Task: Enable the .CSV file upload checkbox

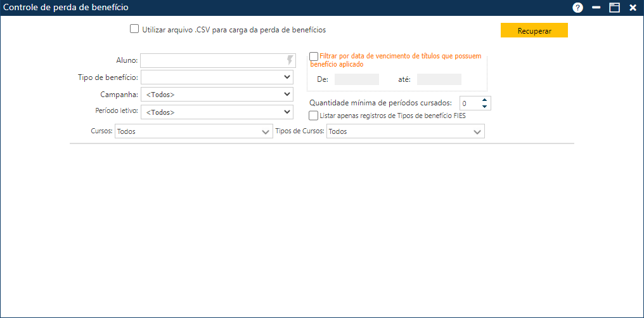Action: coord(134,29)
